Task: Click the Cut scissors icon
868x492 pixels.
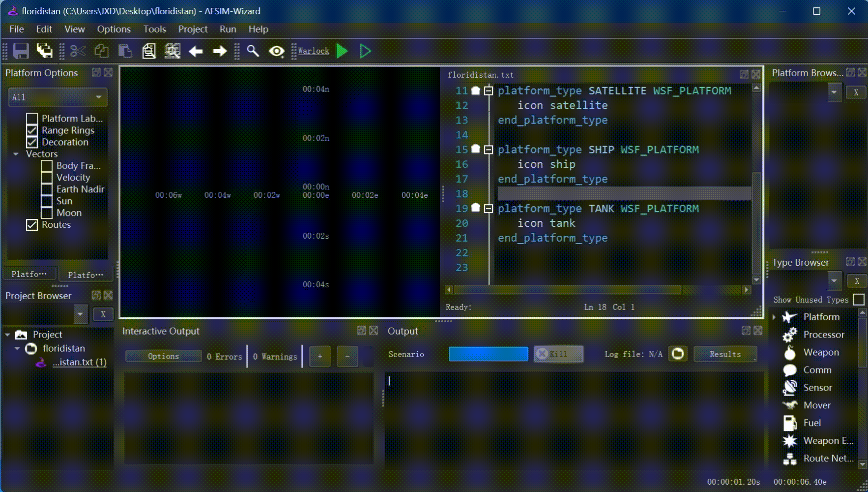Action: [78, 51]
